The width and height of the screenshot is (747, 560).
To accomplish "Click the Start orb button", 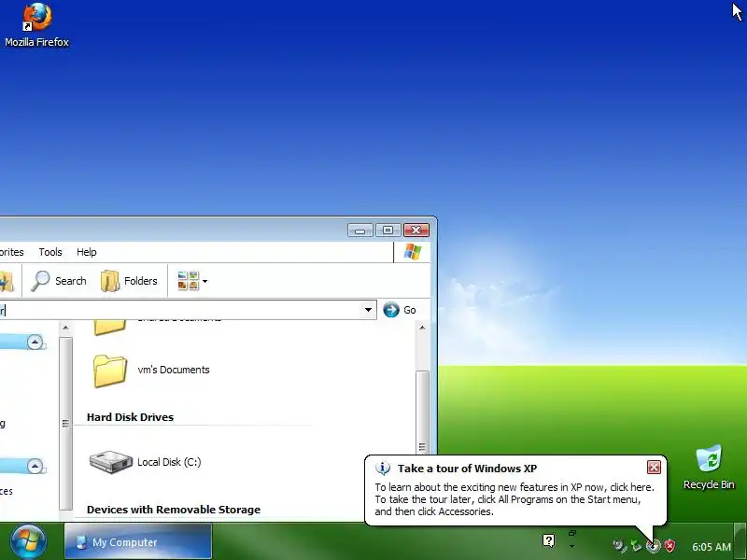I will pos(29,542).
